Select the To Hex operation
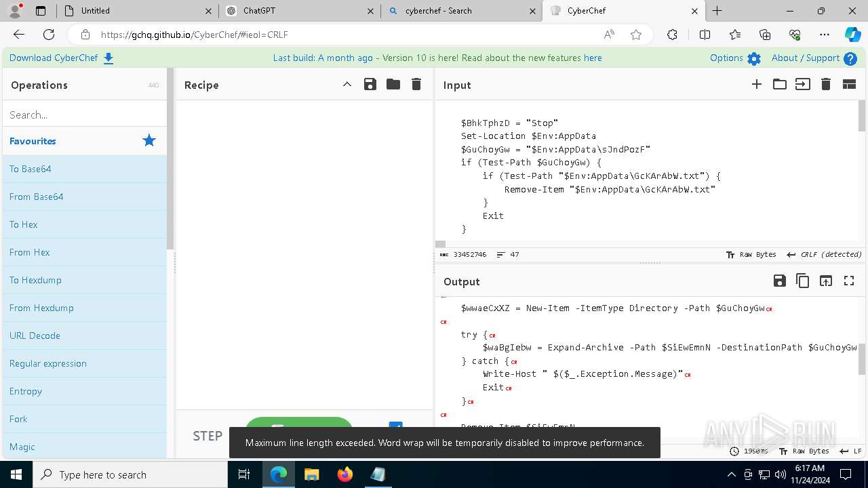This screenshot has width=868, height=488. pyautogui.click(x=85, y=224)
